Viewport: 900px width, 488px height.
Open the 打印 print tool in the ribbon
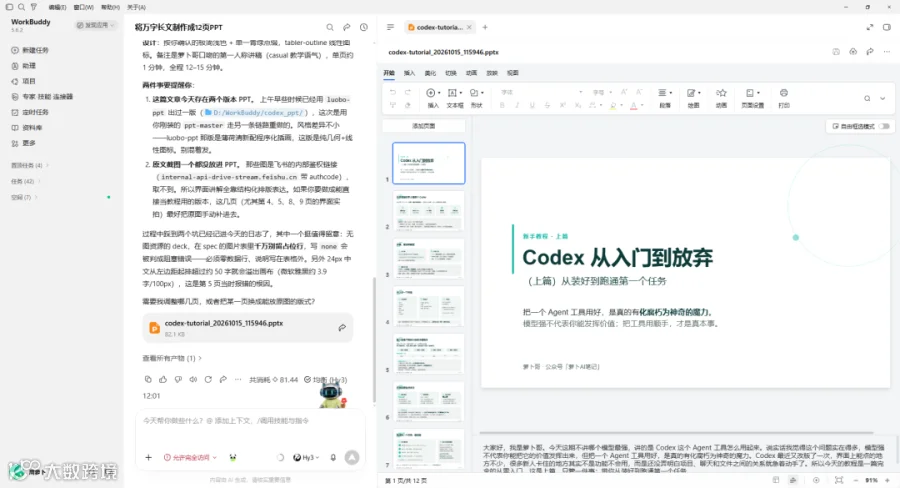pos(783,98)
